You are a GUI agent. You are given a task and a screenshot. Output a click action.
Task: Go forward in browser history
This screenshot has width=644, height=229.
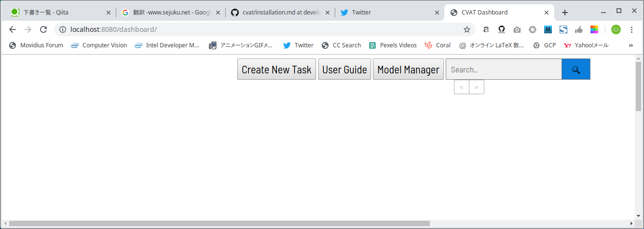point(28,29)
